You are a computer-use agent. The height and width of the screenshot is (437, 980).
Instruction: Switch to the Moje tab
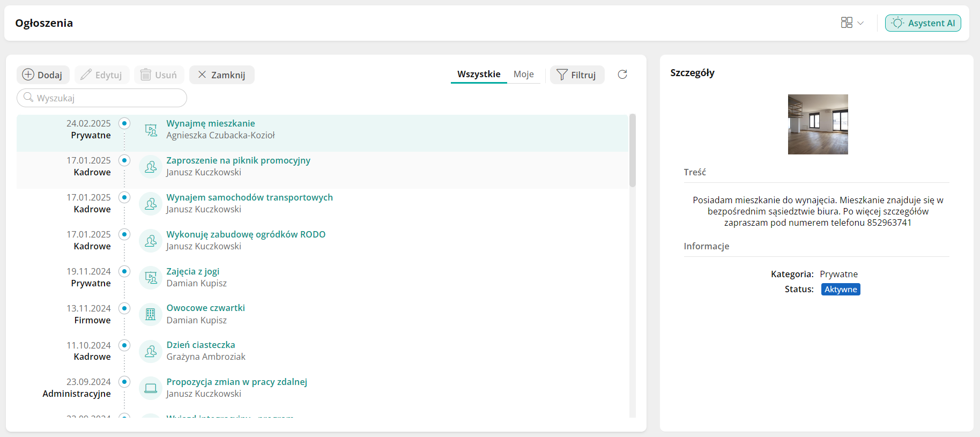pyautogui.click(x=523, y=74)
